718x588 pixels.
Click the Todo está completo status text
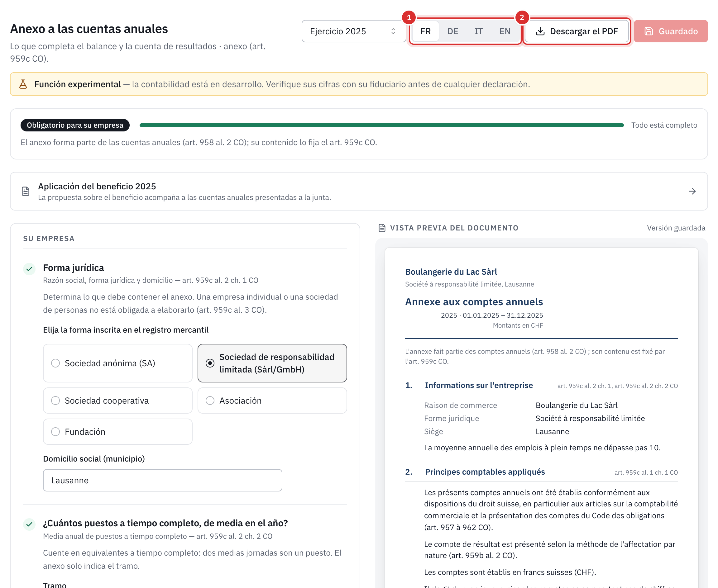pyautogui.click(x=664, y=125)
